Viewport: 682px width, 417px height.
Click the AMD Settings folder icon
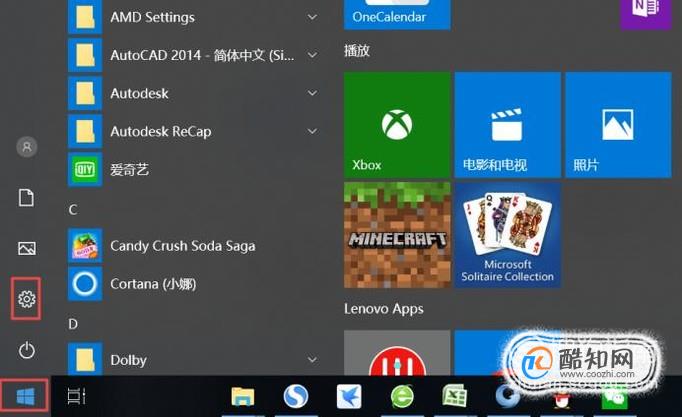(85, 17)
